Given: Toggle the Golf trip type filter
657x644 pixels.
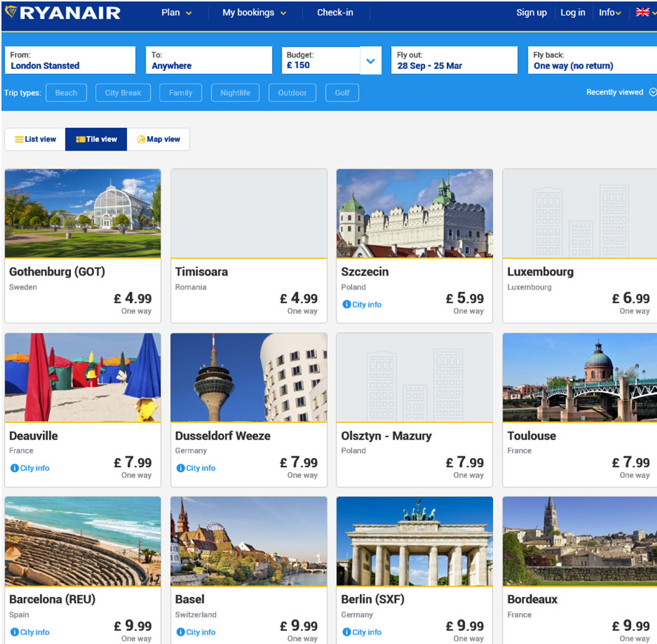Looking at the screenshot, I should 342,93.
